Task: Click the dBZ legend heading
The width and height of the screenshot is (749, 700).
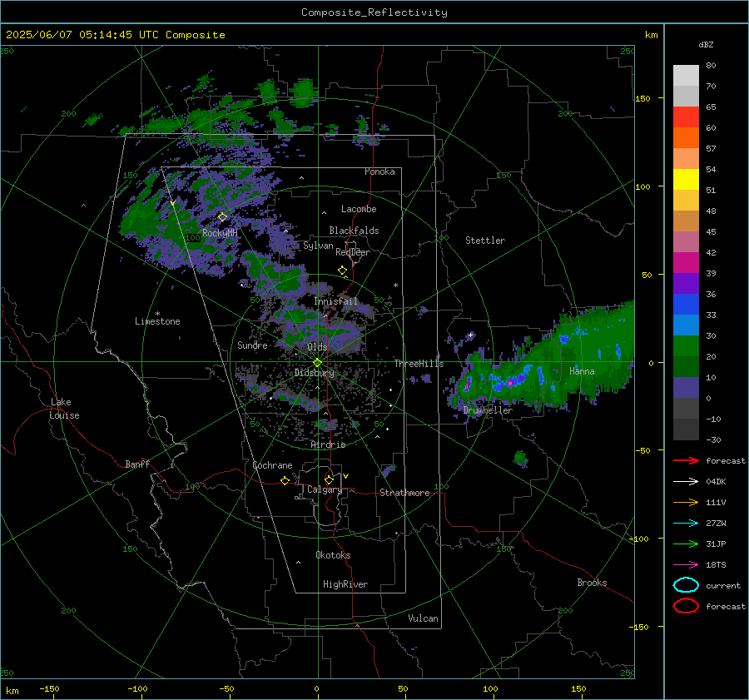Action: pos(706,44)
